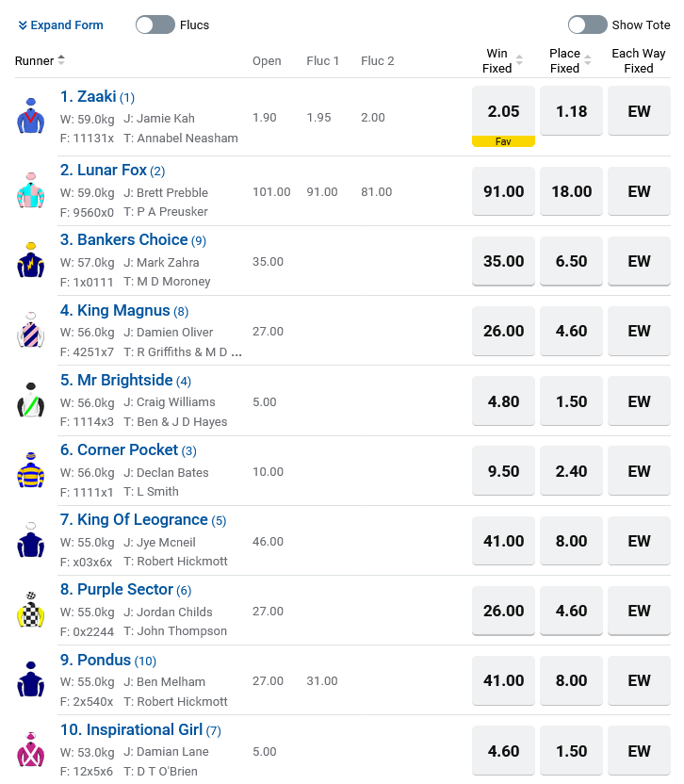Click Corner Pocket yellow hooped silks icon
This screenshot has height=784, width=684.
30,470
